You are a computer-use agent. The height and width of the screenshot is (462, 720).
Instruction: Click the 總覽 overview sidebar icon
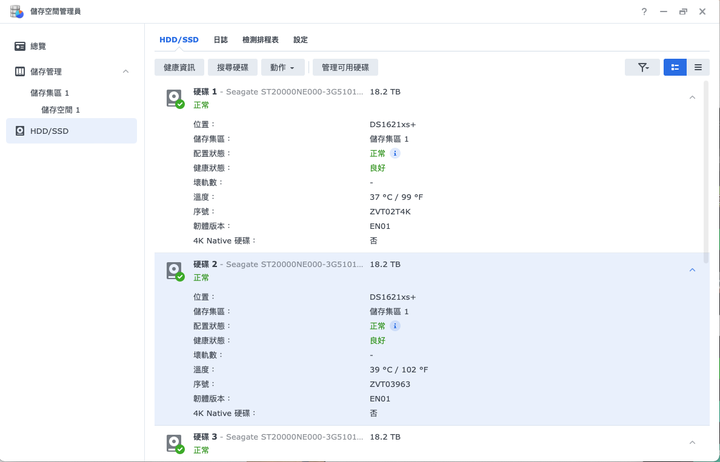(20, 46)
